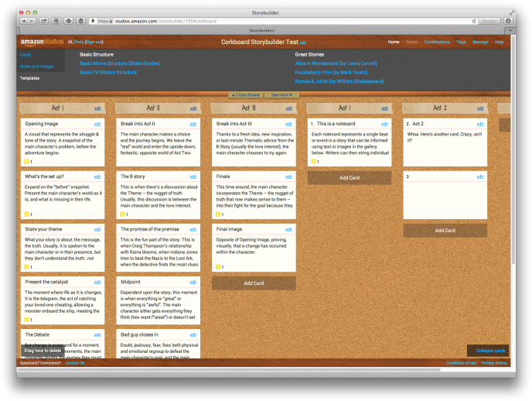Add Card below the empty card 3
532x401 pixels.
tap(445, 231)
